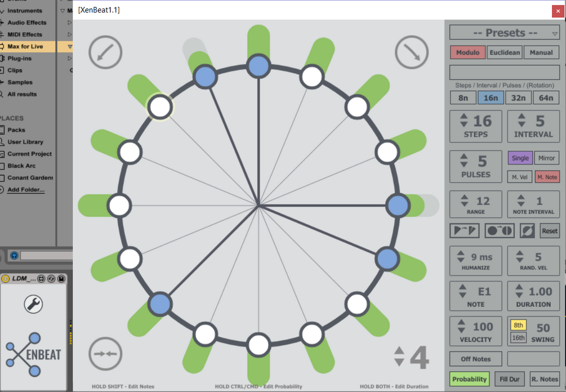
Task: Open the wrench settings icon on device
Action: pyautogui.click(x=34, y=304)
